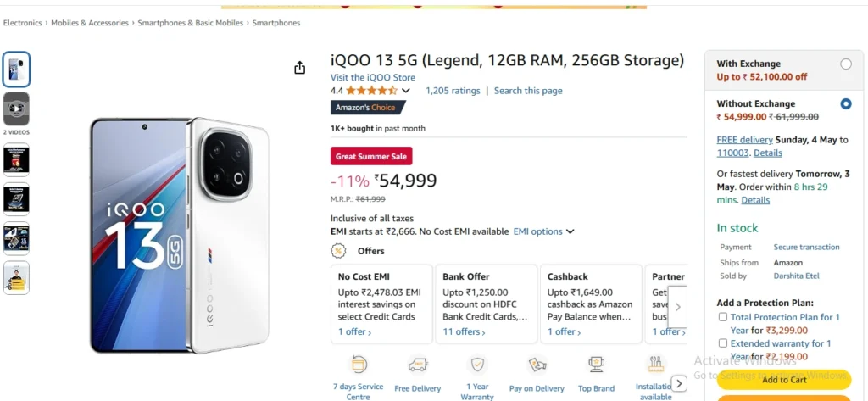Show next offers with the carousel arrow

[677, 307]
